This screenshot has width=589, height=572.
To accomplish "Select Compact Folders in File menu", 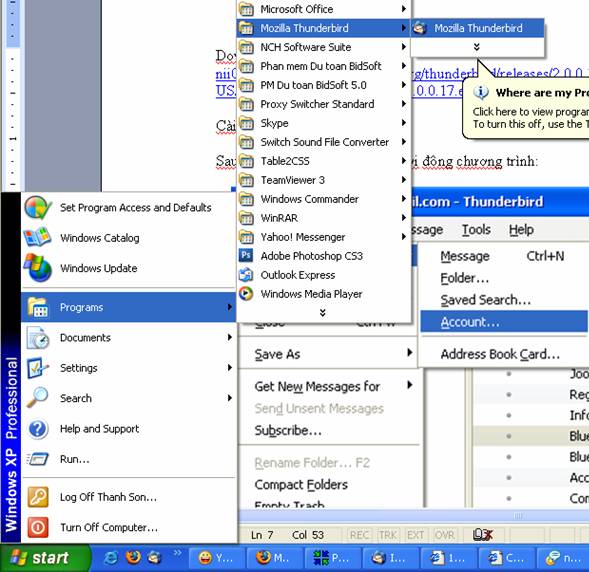I will 301,484.
